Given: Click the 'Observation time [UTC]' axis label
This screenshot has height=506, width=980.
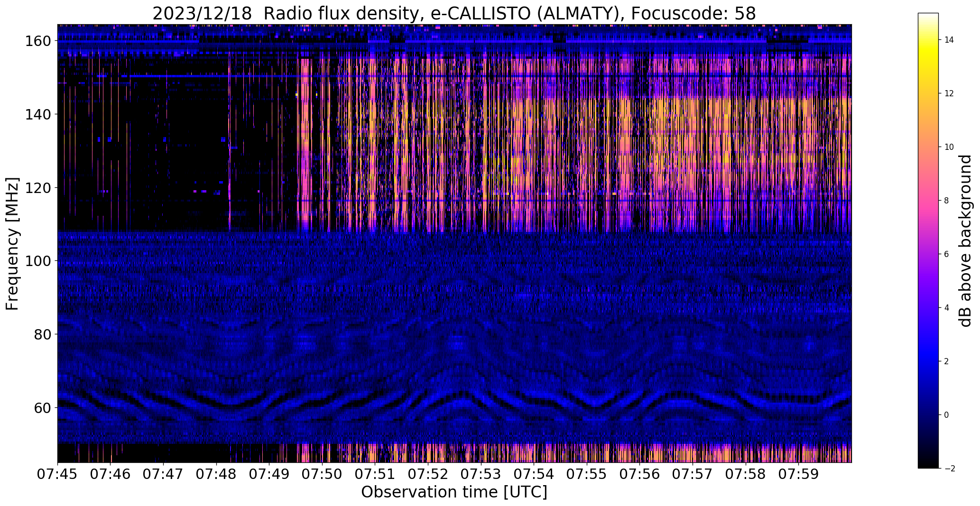Looking at the screenshot, I should point(454,492).
